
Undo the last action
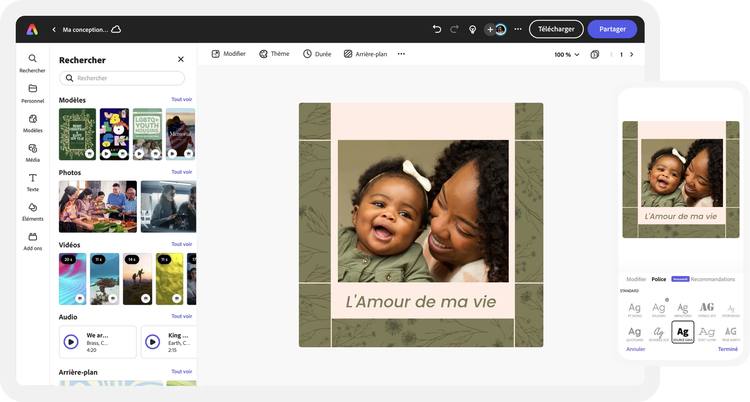click(437, 29)
